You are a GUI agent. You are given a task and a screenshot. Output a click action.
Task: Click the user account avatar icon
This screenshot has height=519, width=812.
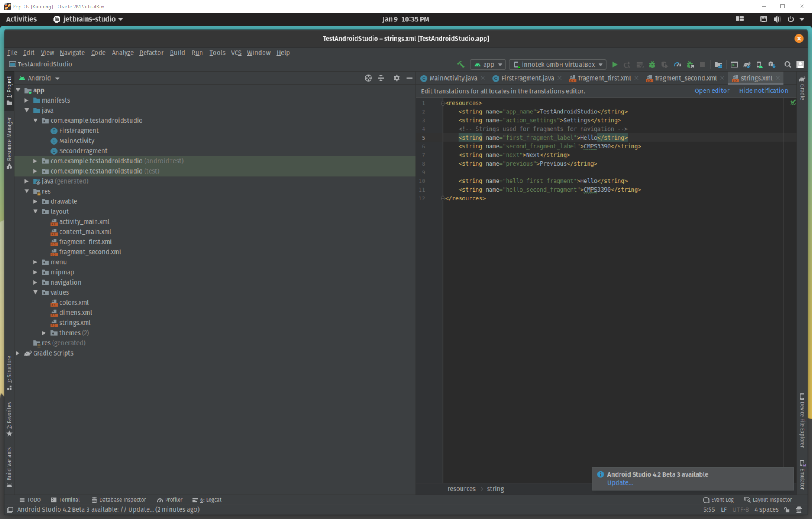coord(801,65)
